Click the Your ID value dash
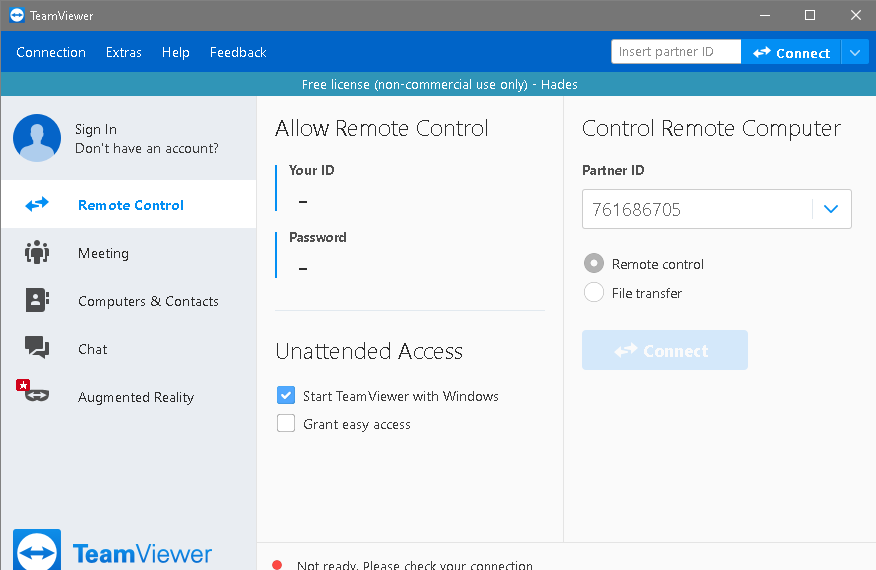 (303, 201)
